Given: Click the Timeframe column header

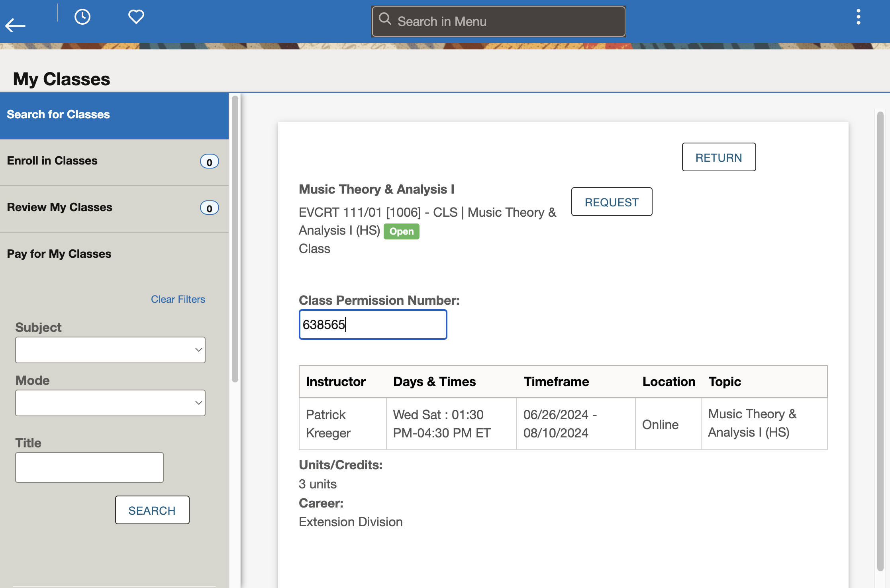Looking at the screenshot, I should 556,382.
